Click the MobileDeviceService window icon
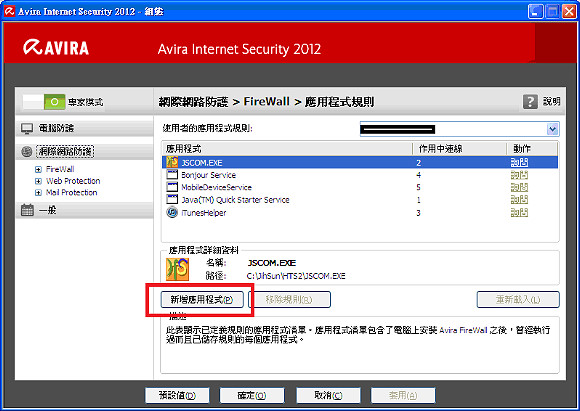Viewport: 580px width, 411px height. click(172, 187)
